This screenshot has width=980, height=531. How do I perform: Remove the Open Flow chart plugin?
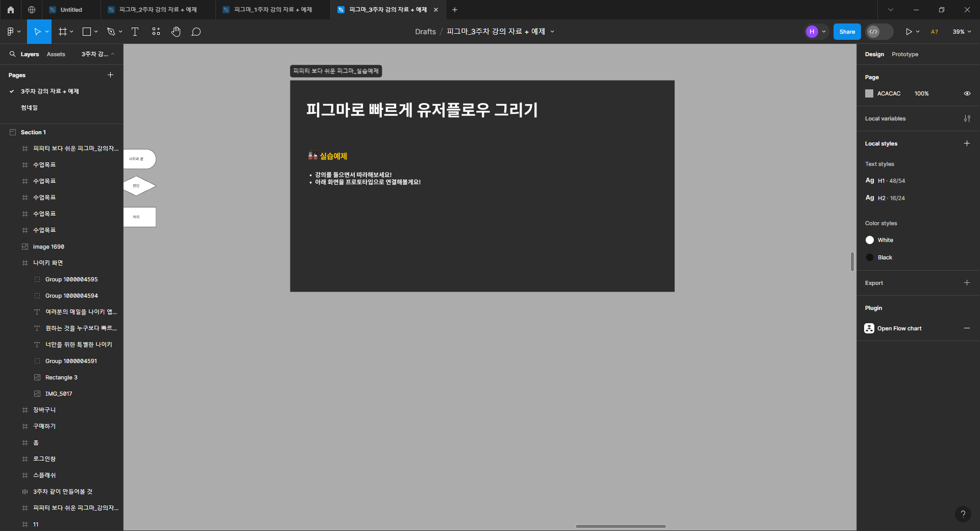pyautogui.click(x=967, y=328)
